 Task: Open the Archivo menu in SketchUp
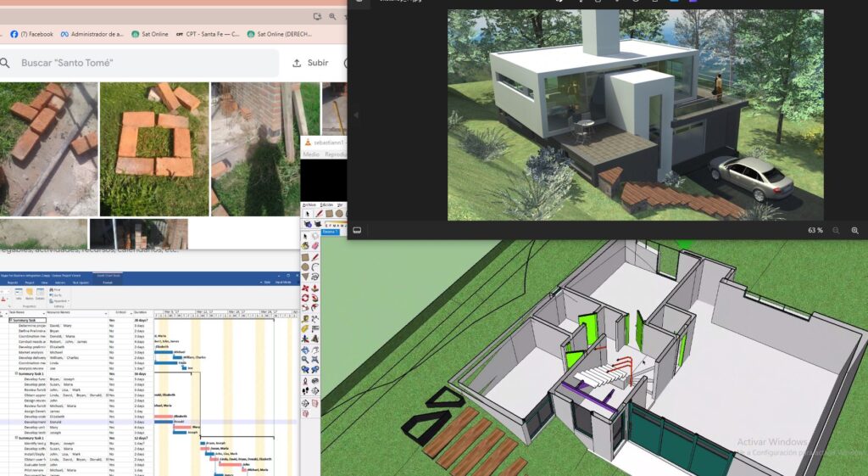[309, 205]
